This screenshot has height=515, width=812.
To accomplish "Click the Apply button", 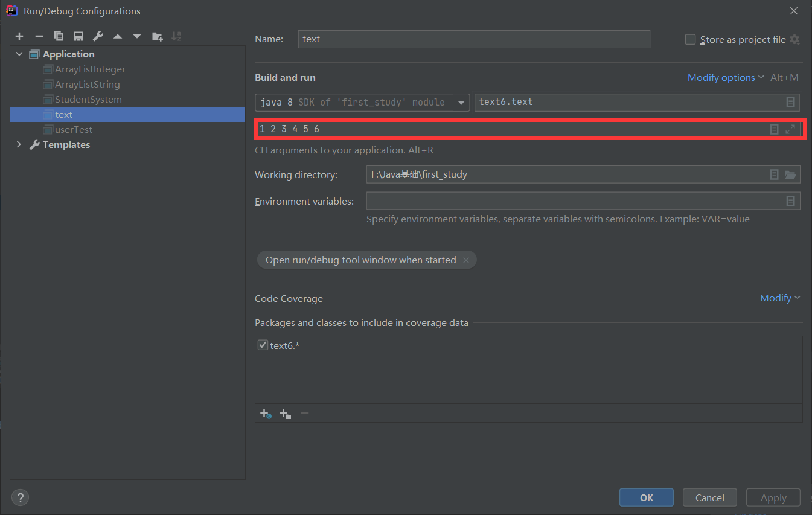I will point(773,497).
